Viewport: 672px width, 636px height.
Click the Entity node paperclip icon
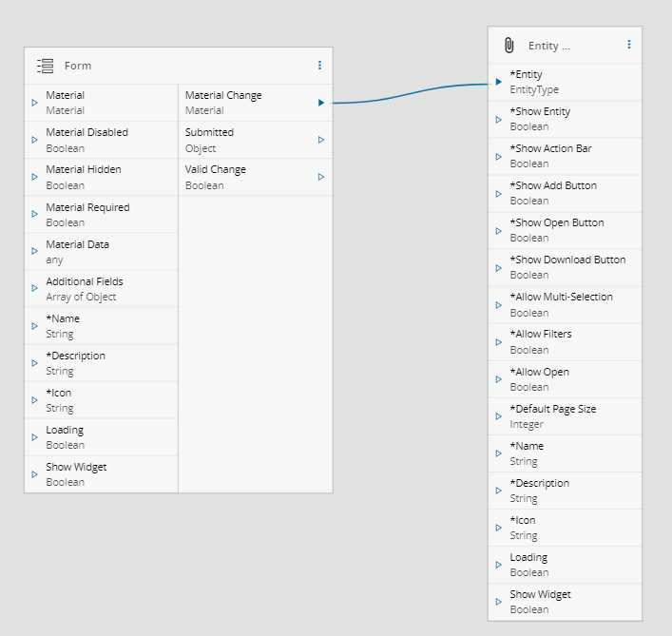(509, 46)
